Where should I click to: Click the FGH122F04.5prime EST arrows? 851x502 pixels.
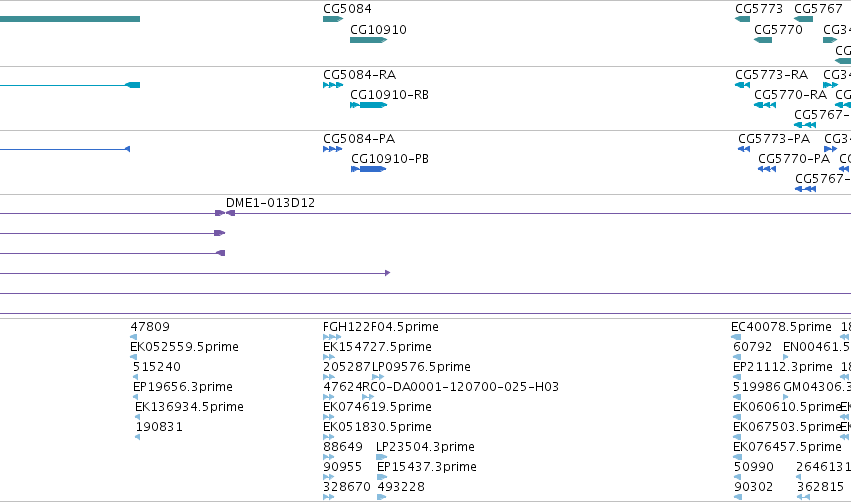(x=332, y=337)
